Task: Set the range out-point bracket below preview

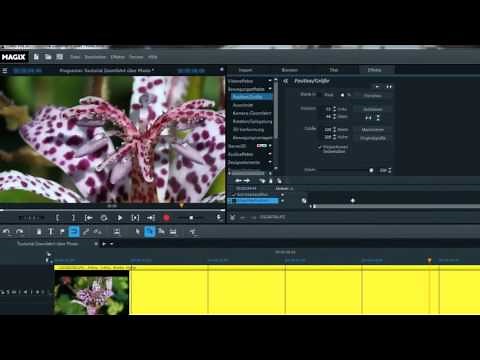Action: tap(73, 218)
